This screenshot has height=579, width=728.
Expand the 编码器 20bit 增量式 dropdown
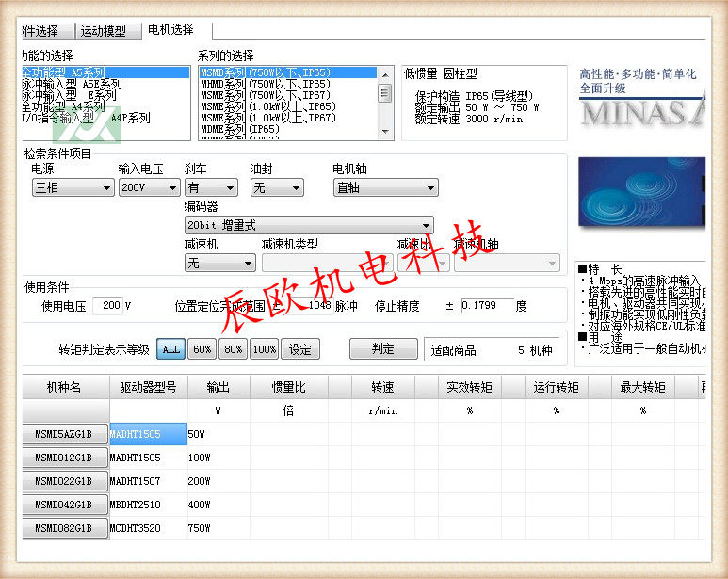(309, 225)
